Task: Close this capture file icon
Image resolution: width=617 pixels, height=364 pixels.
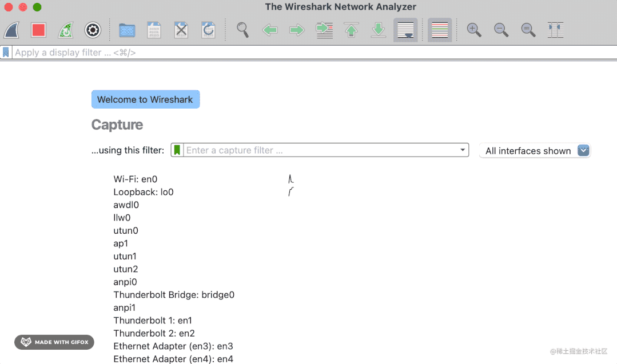Action: 181,30
